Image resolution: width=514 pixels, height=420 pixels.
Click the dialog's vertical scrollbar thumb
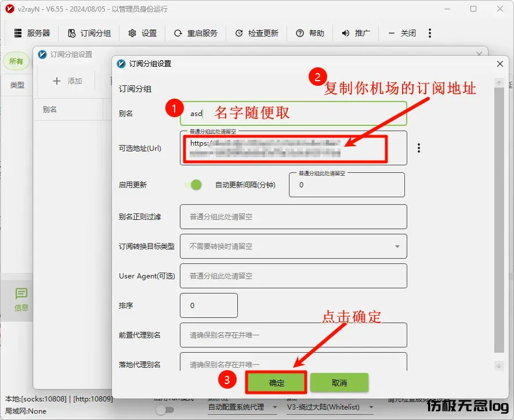pos(499,220)
